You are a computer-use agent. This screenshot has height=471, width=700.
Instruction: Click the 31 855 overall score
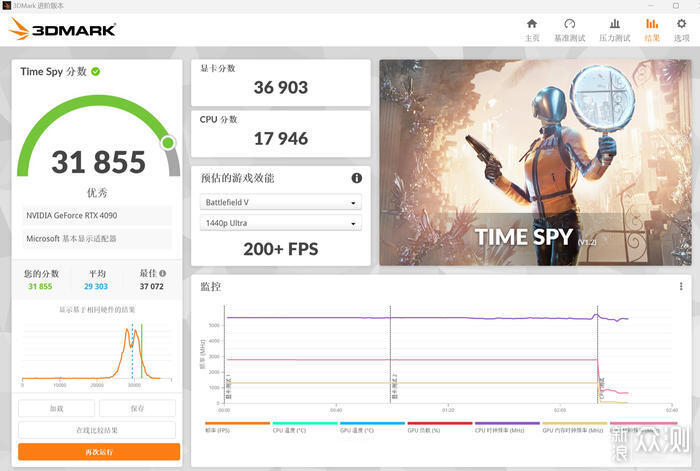click(98, 162)
